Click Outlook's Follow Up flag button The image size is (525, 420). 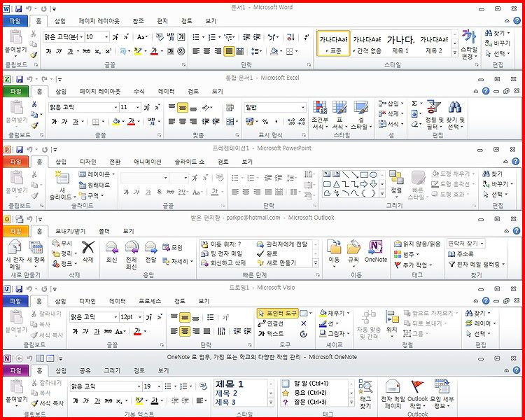[x=414, y=265]
